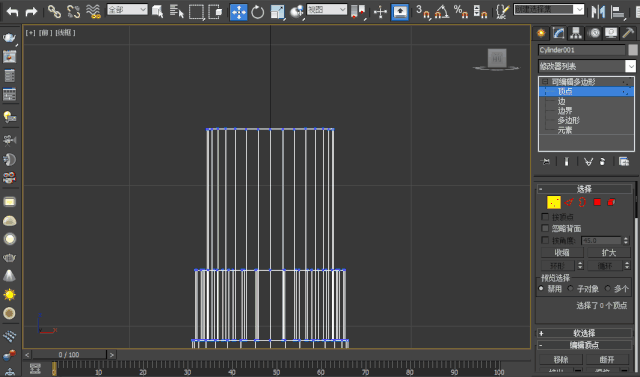This screenshot has height=377, width=640.
Task: Click the Make Unique icon below stack
Action: coord(588,162)
